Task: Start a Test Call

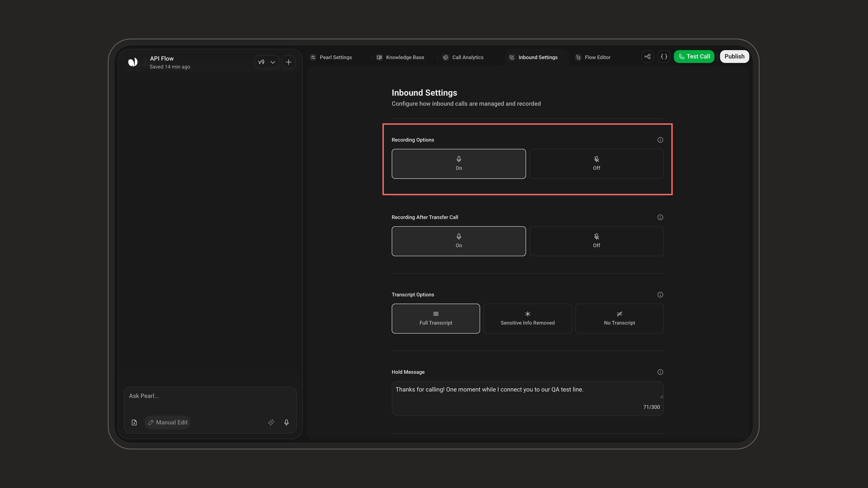Action: [694, 57]
